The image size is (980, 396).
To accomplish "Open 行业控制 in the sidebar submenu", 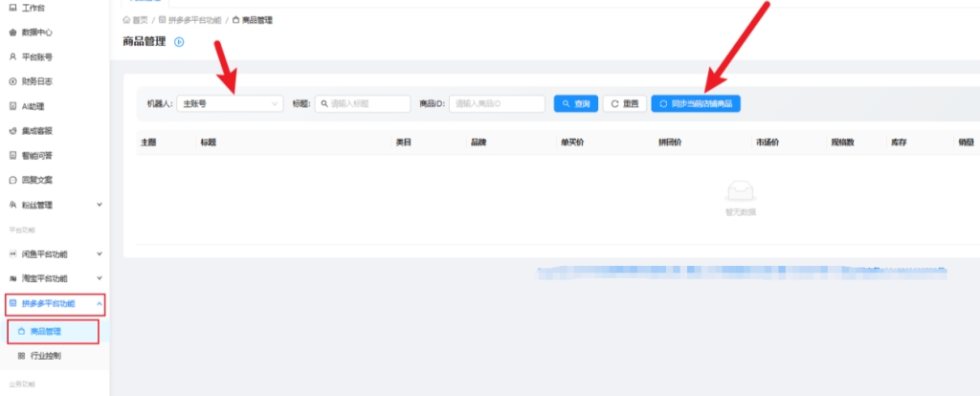I will (47, 356).
